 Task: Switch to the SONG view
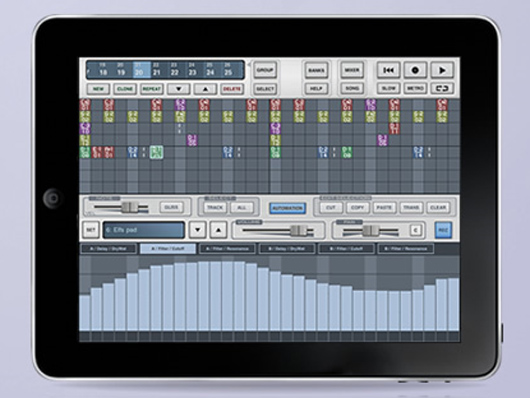352,89
